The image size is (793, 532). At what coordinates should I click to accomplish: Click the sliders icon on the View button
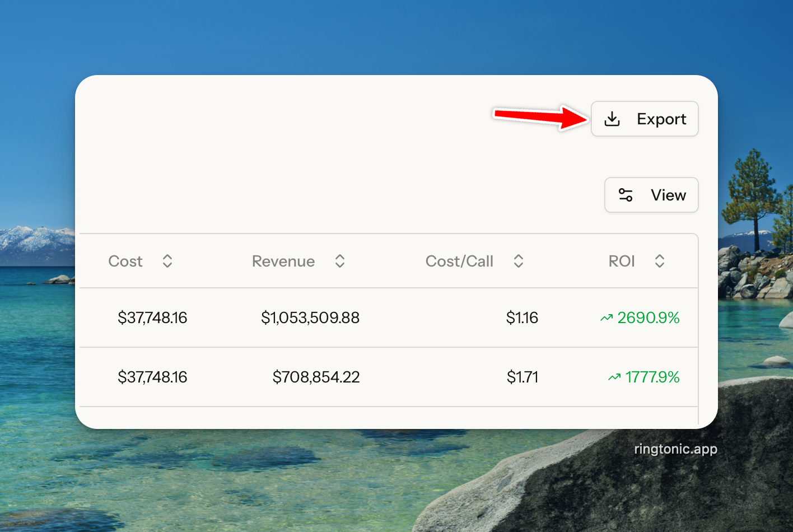click(x=626, y=195)
